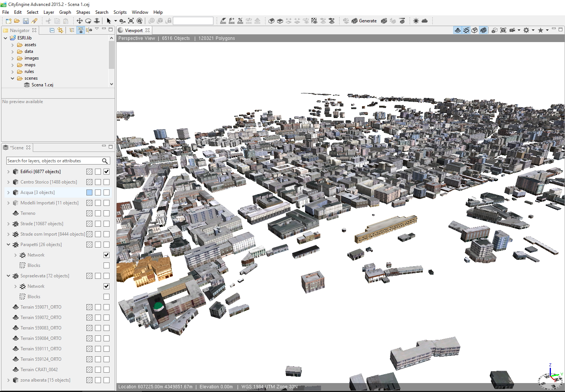Expand the Modelli Importati layer
565x392 pixels.
(x=8, y=203)
